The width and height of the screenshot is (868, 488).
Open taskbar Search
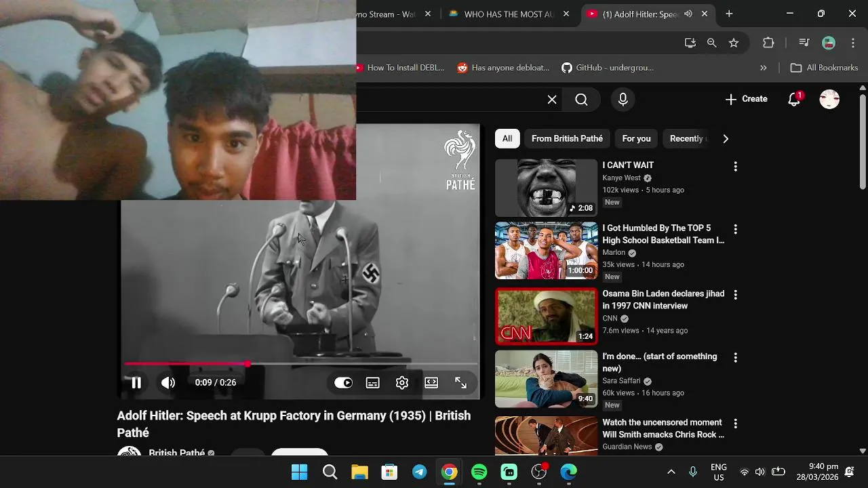[330, 472]
